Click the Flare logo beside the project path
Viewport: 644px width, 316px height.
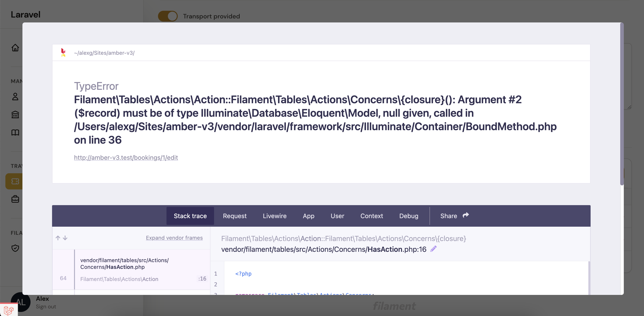tap(63, 53)
